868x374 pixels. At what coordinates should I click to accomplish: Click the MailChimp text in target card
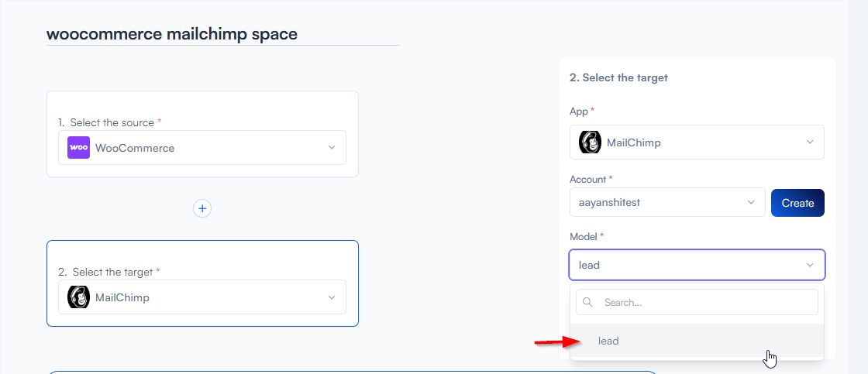coord(122,297)
